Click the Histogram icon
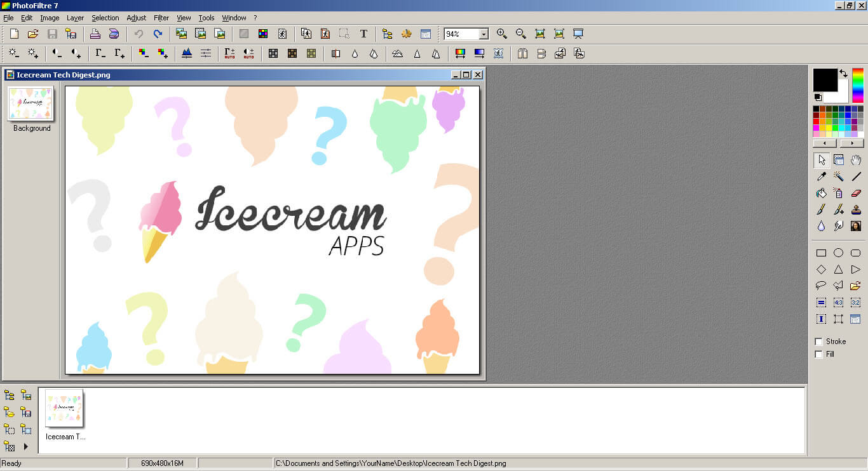This screenshot has width=868, height=471. 187,53
